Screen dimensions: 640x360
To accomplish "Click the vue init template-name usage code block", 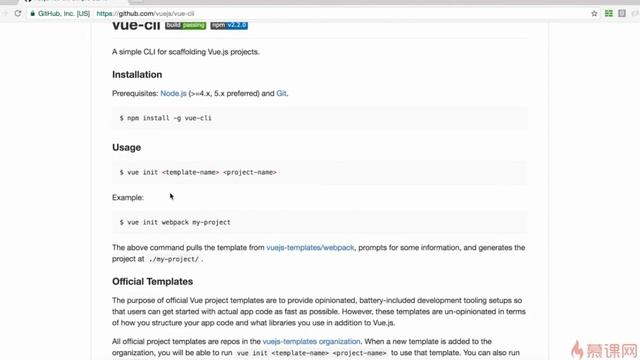I will tap(320, 172).
